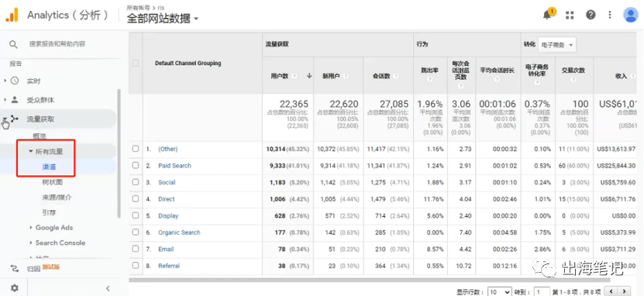Click the 归因 attribution icon
The image size is (644, 296).
15,268
